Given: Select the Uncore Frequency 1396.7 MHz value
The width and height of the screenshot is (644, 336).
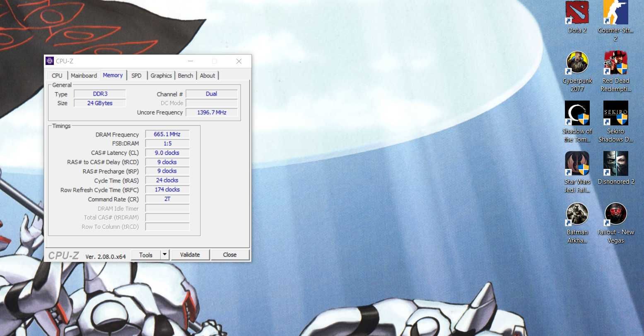Looking at the screenshot, I should [212, 112].
